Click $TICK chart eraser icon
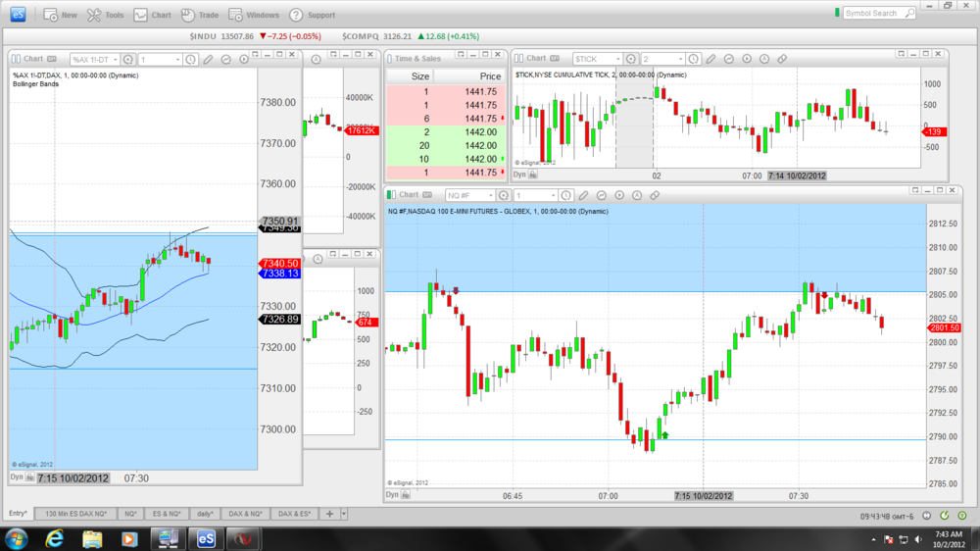This screenshot has height=551, width=980. (782, 59)
